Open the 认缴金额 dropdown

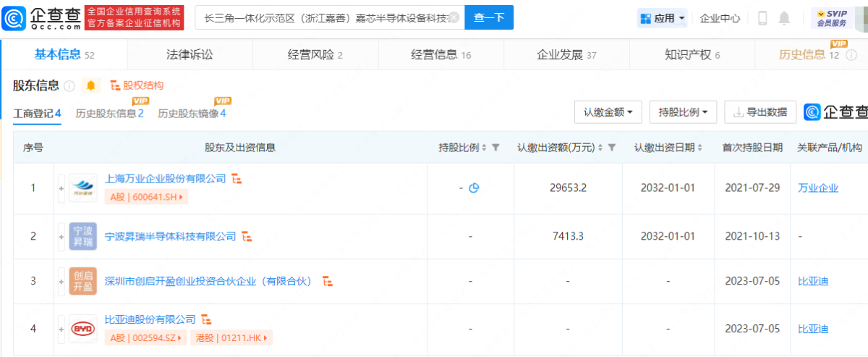pyautogui.click(x=608, y=112)
